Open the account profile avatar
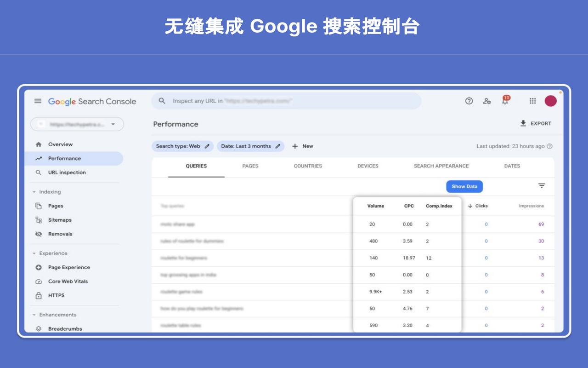Image resolution: width=588 pixels, height=368 pixels. pos(551,101)
